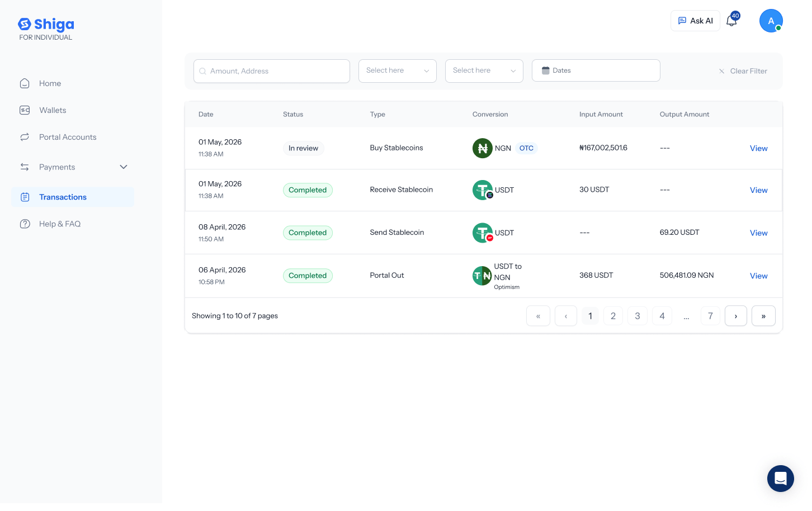
Task: Open the Dates picker field
Action: coord(596,70)
